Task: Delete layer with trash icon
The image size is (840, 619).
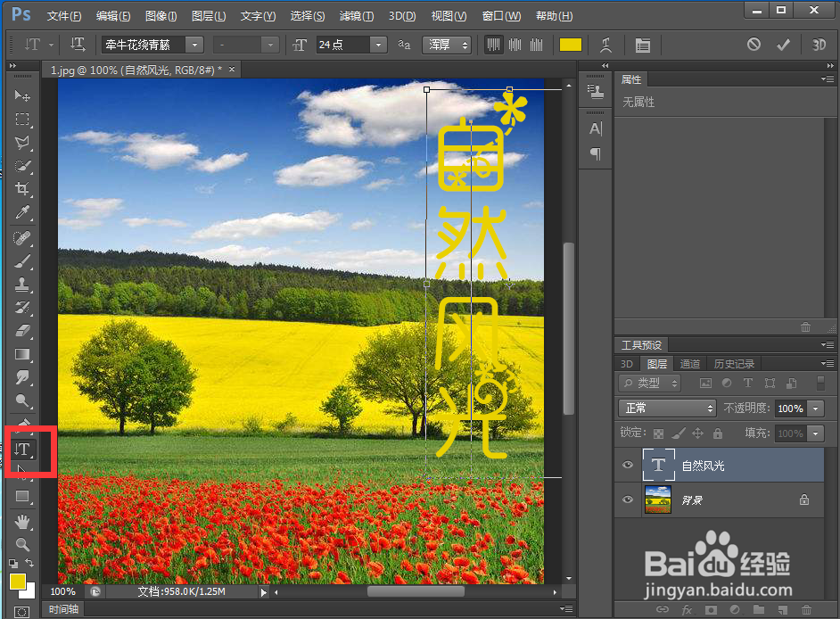Action: point(806,609)
